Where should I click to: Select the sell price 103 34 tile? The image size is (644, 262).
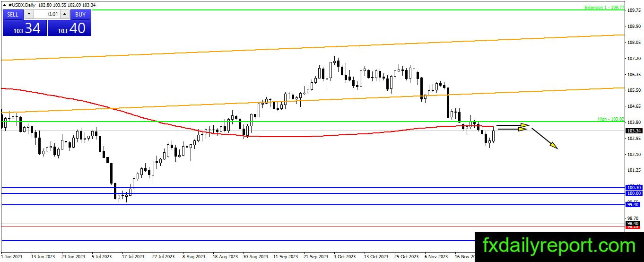pos(25,28)
